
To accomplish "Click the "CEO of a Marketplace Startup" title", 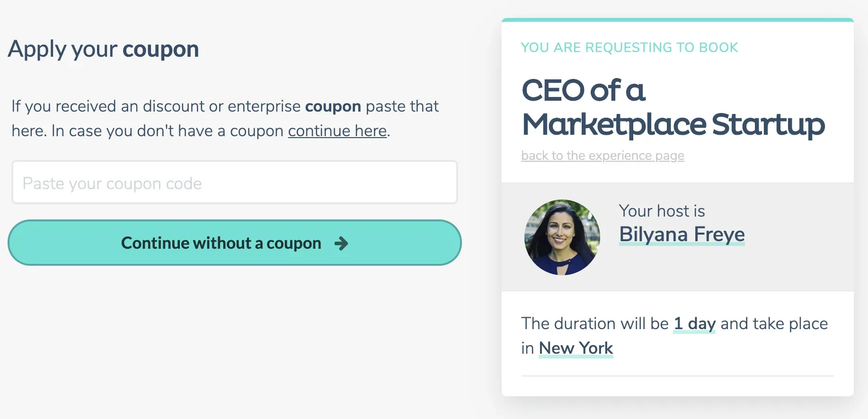I will pyautogui.click(x=673, y=107).
